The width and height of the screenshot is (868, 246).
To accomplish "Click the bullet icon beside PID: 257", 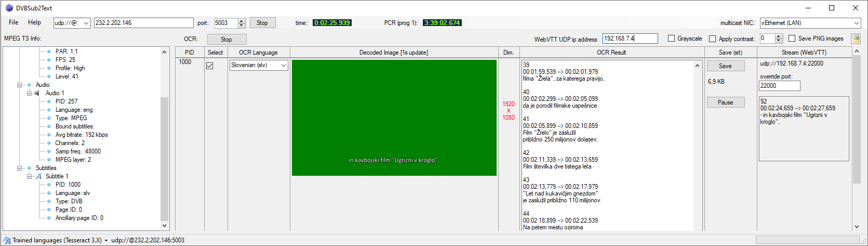I will [x=49, y=101].
